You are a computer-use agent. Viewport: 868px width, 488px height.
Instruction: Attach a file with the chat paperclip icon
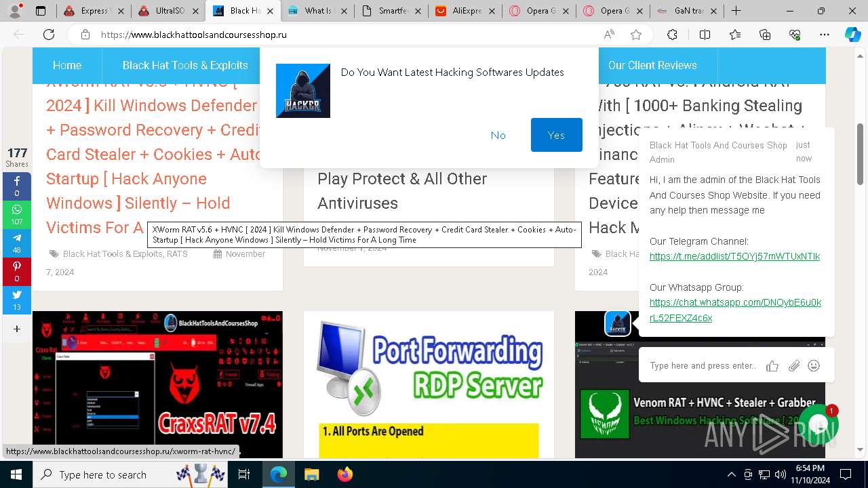793,366
